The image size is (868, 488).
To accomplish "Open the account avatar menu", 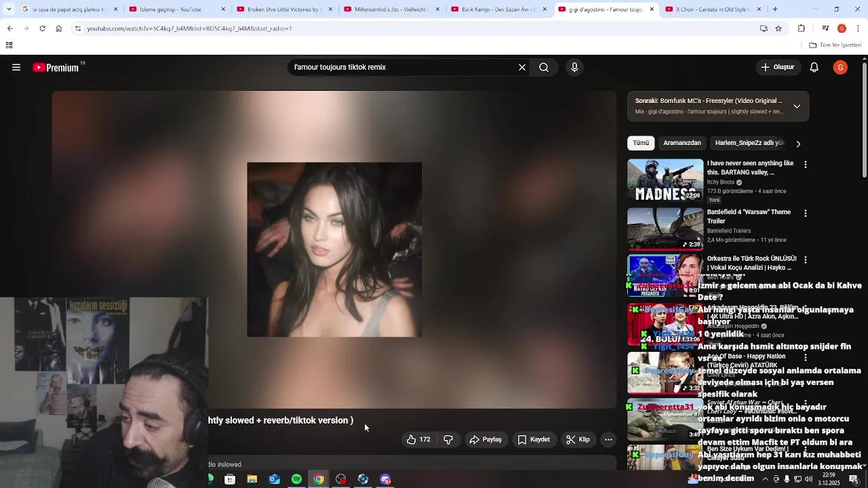I will [x=840, y=67].
